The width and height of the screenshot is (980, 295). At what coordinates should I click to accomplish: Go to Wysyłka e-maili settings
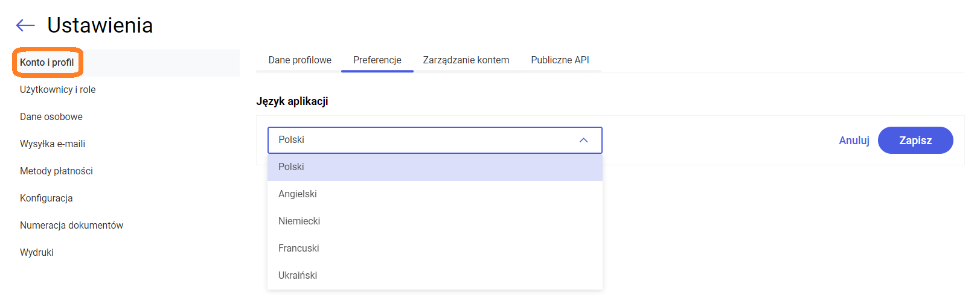53,144
